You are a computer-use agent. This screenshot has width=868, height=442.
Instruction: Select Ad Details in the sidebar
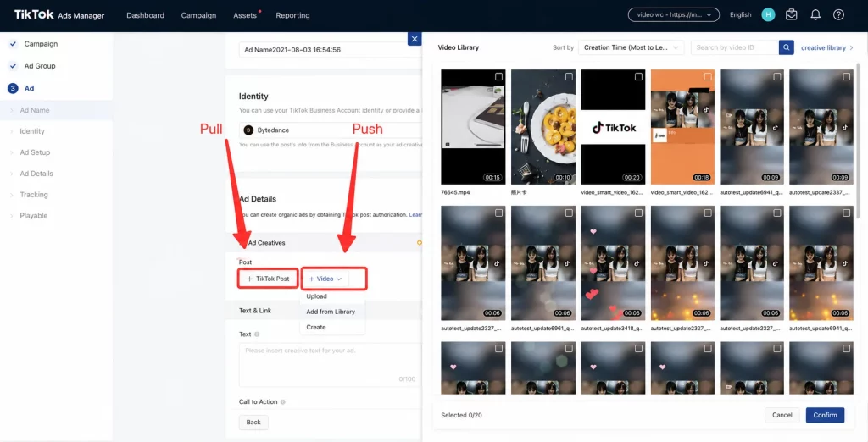tap(36, 174)
